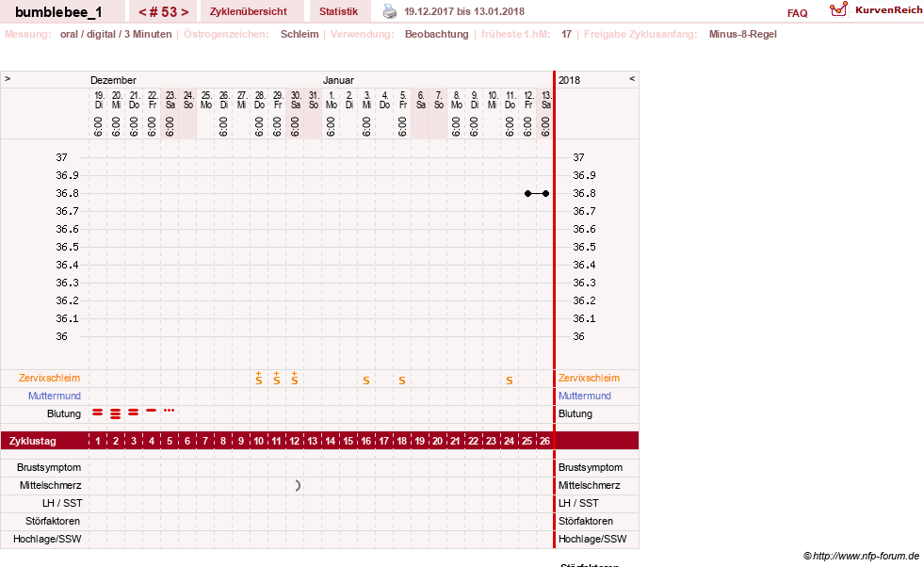
Task: Click the 'oral / digital / 3 Minuten' value
Action: point(116,34)
